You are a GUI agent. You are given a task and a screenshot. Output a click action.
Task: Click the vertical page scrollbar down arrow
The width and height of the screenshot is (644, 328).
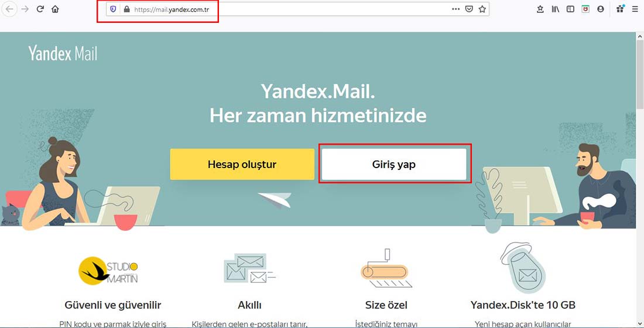click(x=639, y=323)
